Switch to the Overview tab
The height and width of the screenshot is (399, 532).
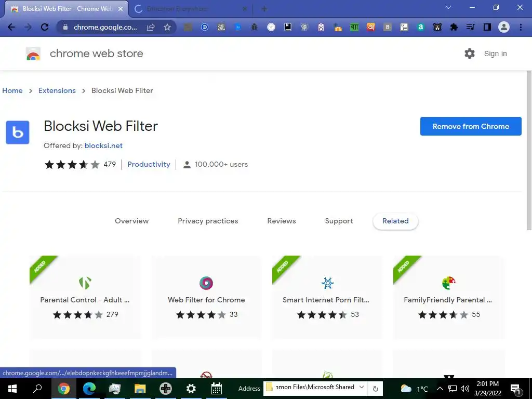tap(131, 221)
